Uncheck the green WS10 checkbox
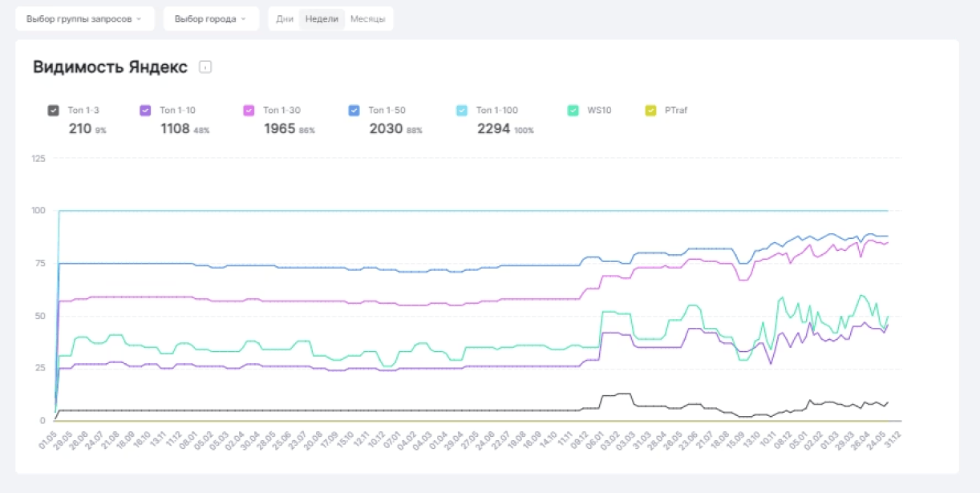 [x=573, y=111]
